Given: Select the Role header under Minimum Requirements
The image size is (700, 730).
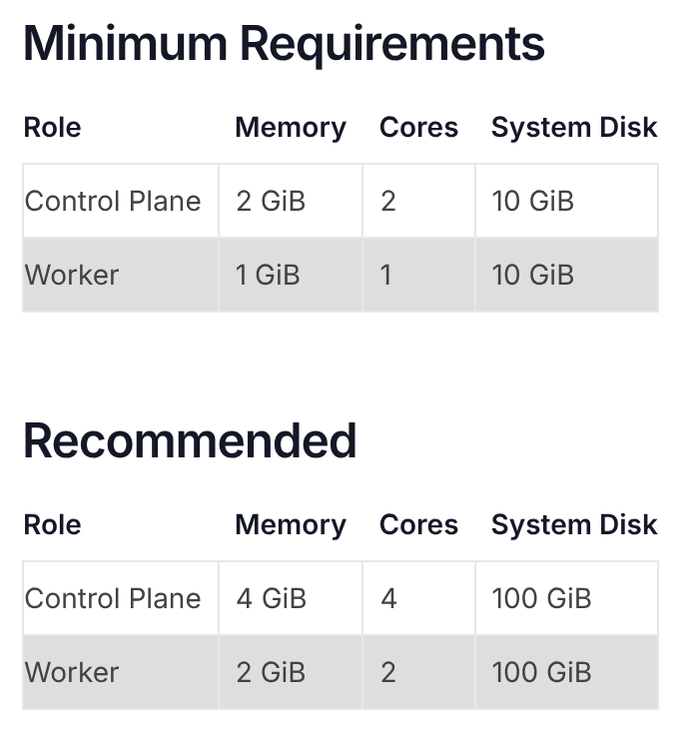Looking at the screenshot, I should click(52, 128).
